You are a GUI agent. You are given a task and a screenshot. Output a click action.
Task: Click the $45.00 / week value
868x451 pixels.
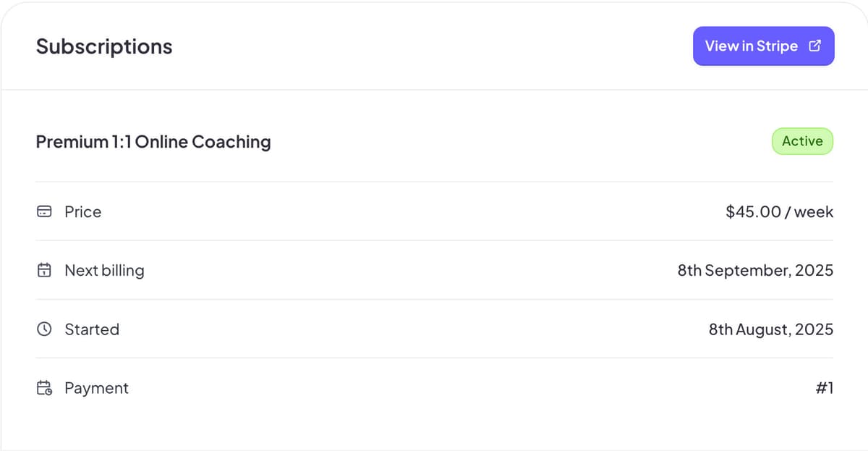[779, 212]
